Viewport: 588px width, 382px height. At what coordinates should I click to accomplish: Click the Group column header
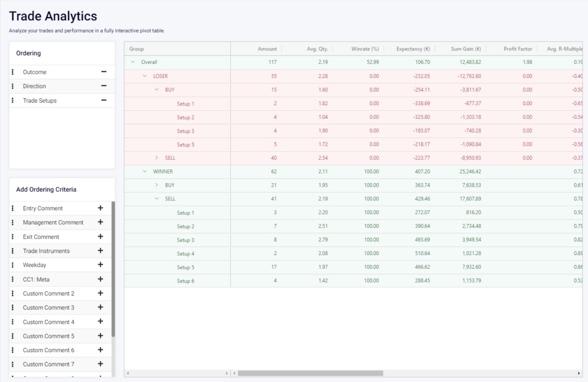tap(137, 49)
